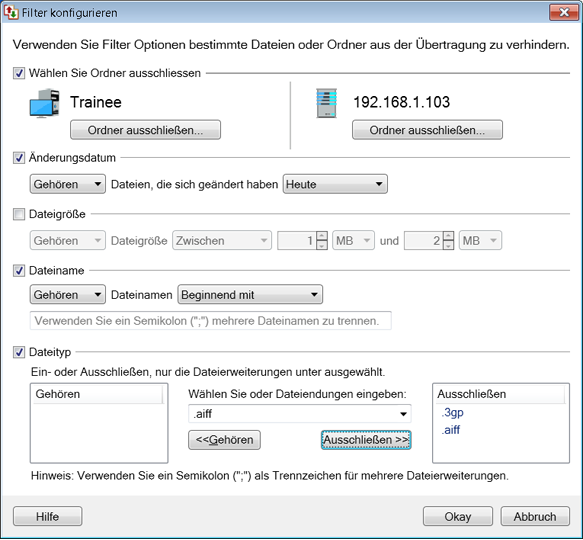Screen dimensions: 583x540
Task: Click the Ausschließen >> button
Action: tap(366, 440)
